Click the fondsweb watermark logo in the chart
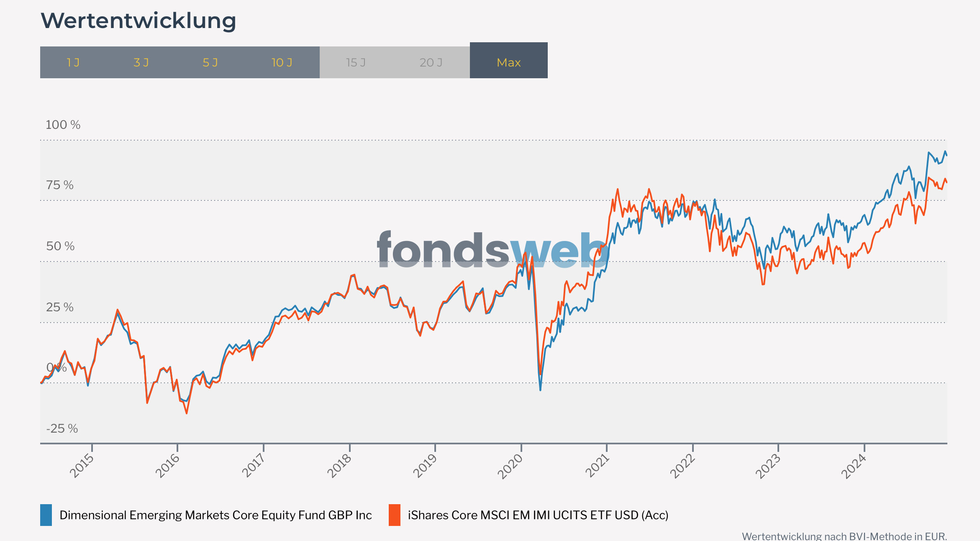 click(x=492, y=250)
